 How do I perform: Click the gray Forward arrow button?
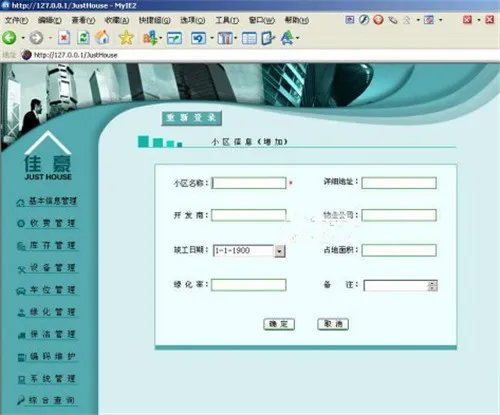[36, 38]
